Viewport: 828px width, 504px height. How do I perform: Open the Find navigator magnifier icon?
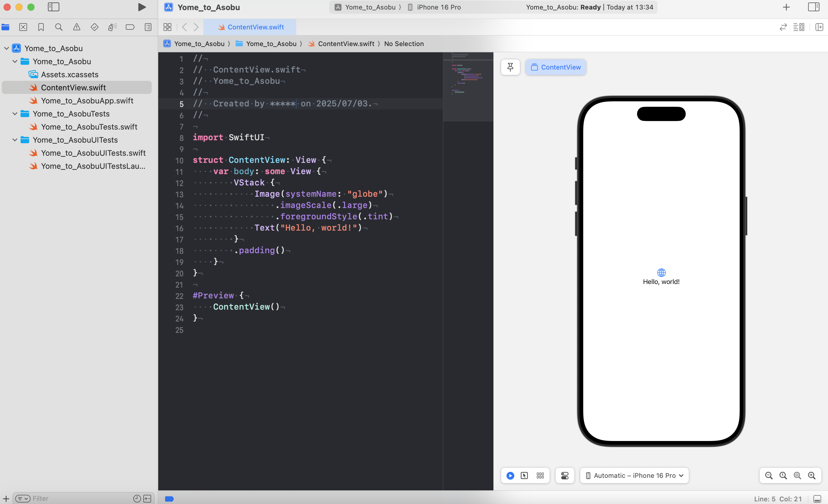(x=59, y=27)
